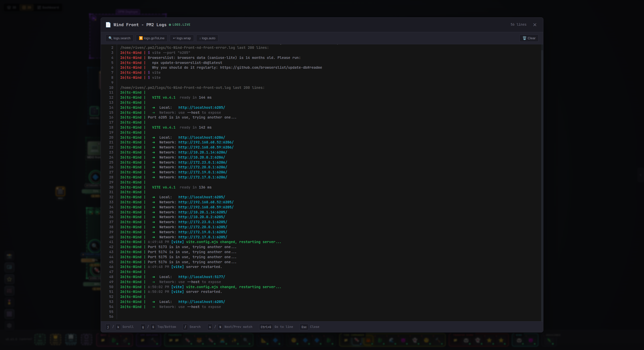
Task: Click line number 41 in the gutter
Action: 111,242
